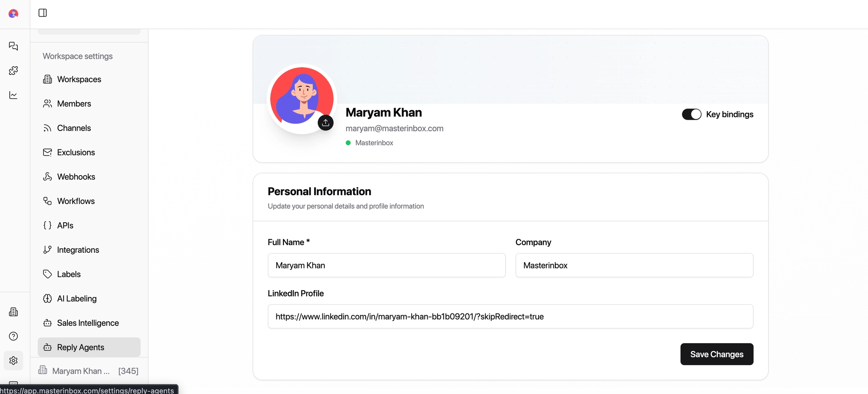
Task: Focus the LinkedIn Profile URL field
Action: 510,317
